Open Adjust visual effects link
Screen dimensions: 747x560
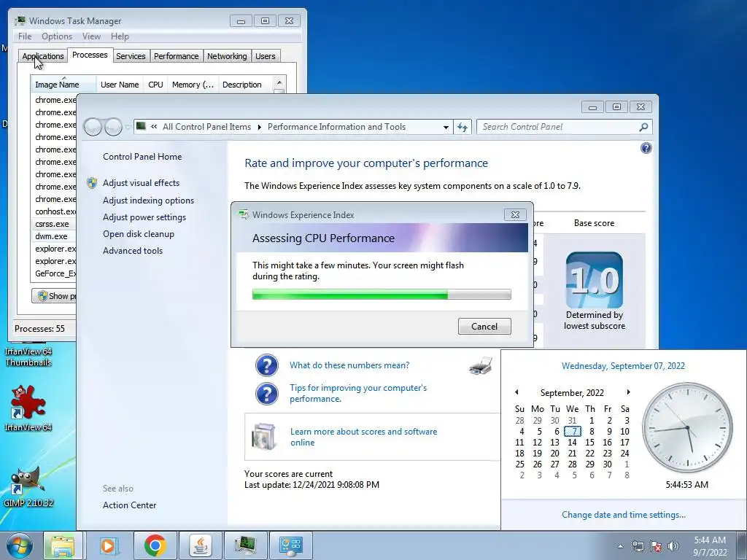pos(141,183)
